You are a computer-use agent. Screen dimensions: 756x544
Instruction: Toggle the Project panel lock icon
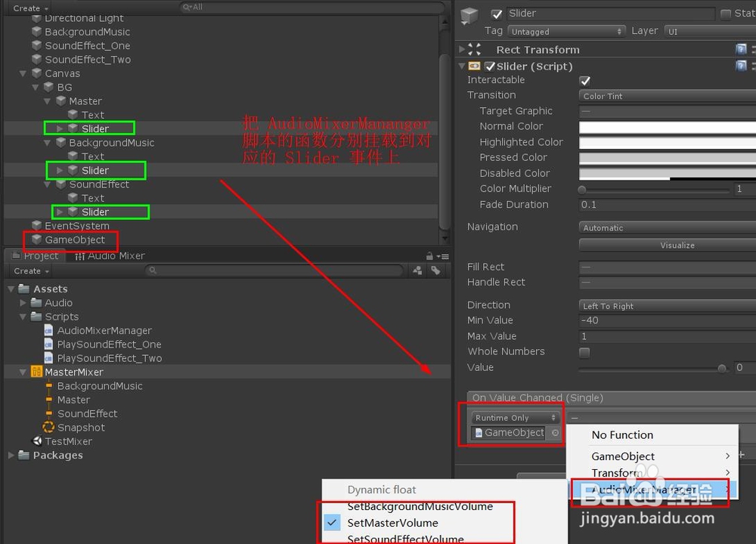pos(429,256)
